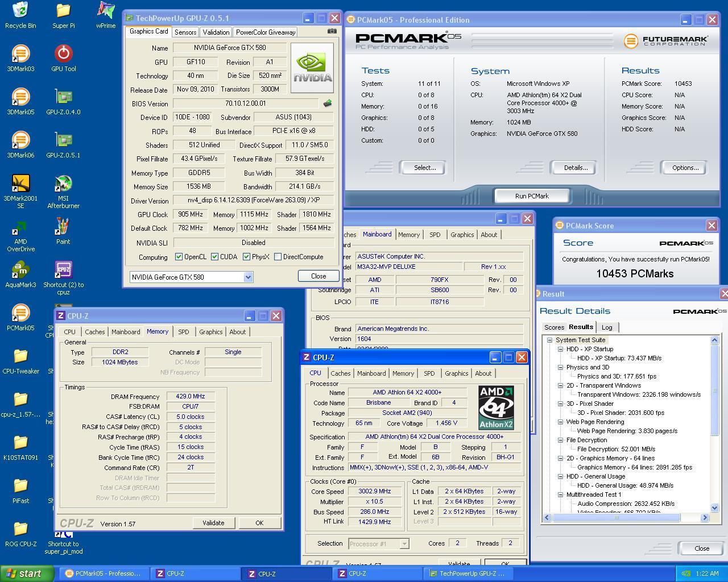Viewport: 728px width, 582px height.
Task: Toggle the PhysX checkbox in GPU-Z
Action: 246,257
